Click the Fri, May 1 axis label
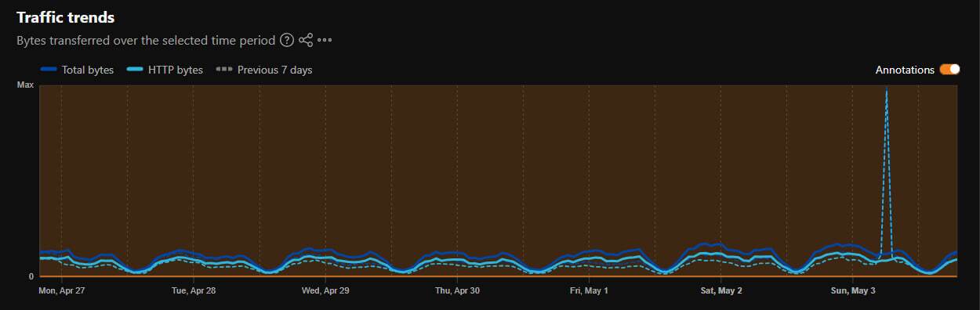Image resolution: width=980 pixels, height=310 pixels. tap(589, 290)
